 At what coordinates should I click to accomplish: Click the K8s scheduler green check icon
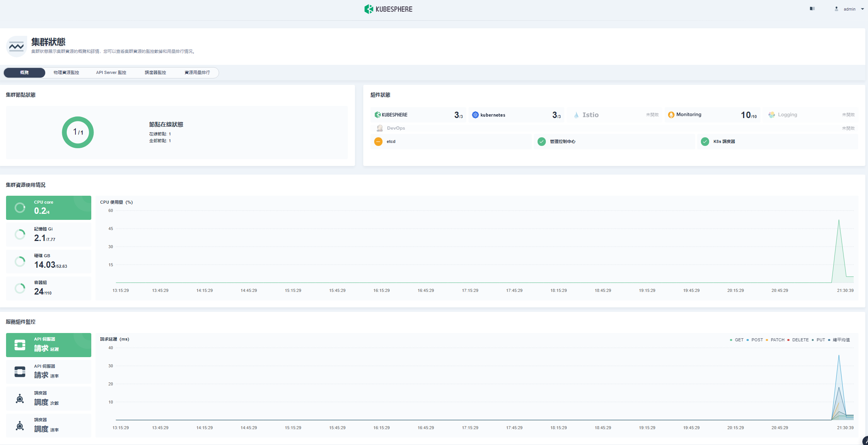pyautogui.click(x=705, y=141)
